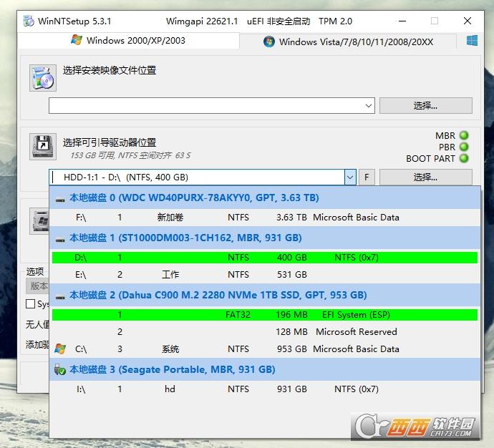Collapse the boot drive dropdown arrow
The image size is (494, 448).
pyautogui.click(x=350, y=177)
